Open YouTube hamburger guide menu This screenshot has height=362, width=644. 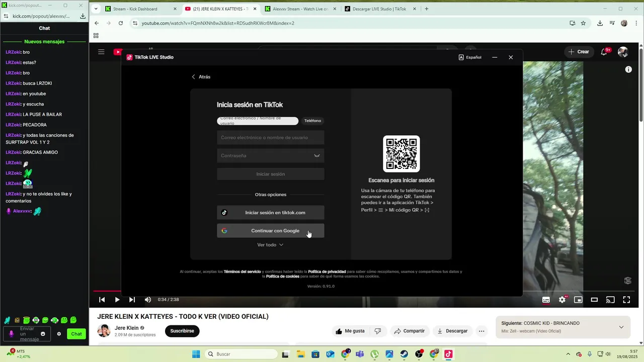101,52
